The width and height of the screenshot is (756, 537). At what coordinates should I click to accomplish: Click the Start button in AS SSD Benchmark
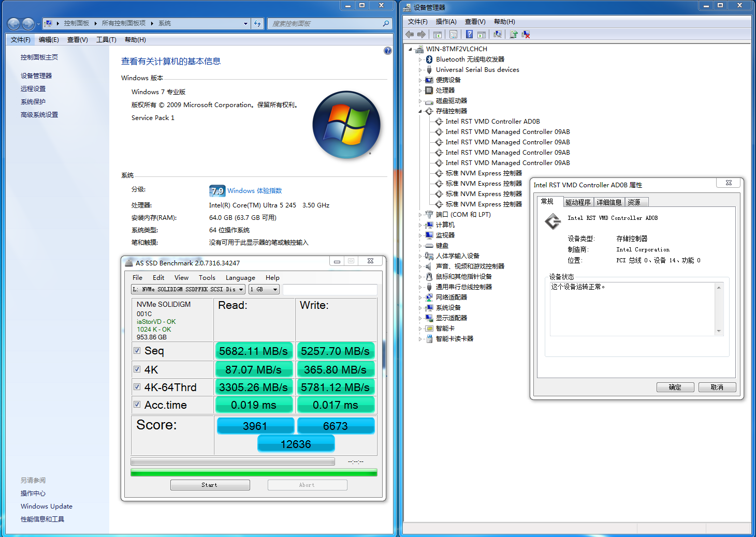click(x=210, y=485)
